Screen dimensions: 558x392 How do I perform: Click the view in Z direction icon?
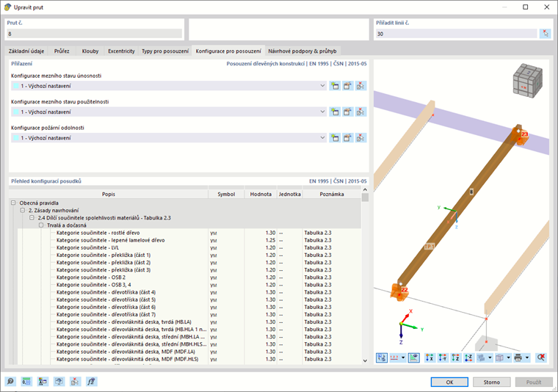click(455, 357)
